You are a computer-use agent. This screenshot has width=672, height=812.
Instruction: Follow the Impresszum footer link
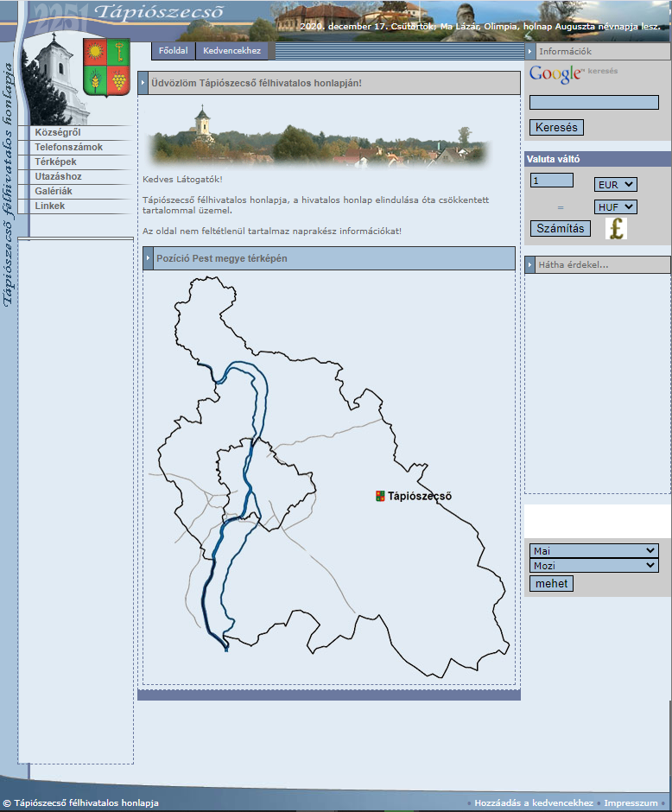click(x=631, y=803)
